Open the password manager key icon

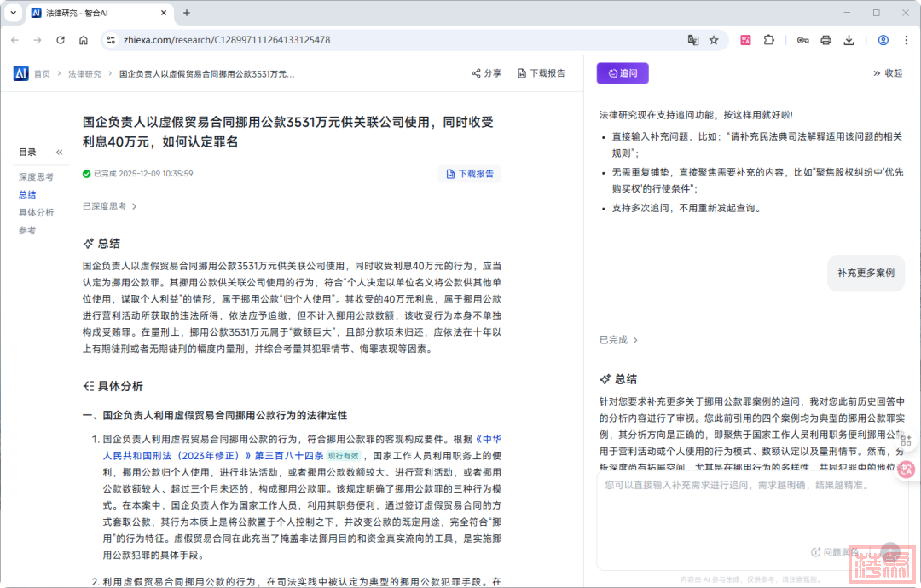tap(802, 40)
